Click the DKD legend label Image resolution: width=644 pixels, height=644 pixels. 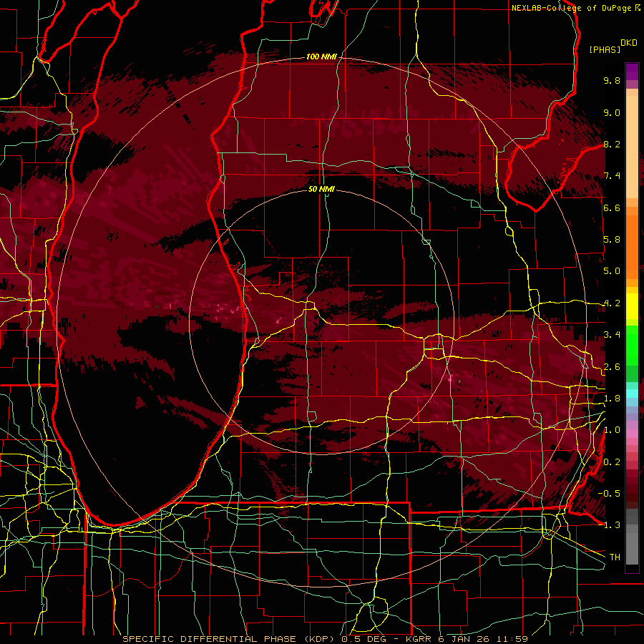(629, 43)
